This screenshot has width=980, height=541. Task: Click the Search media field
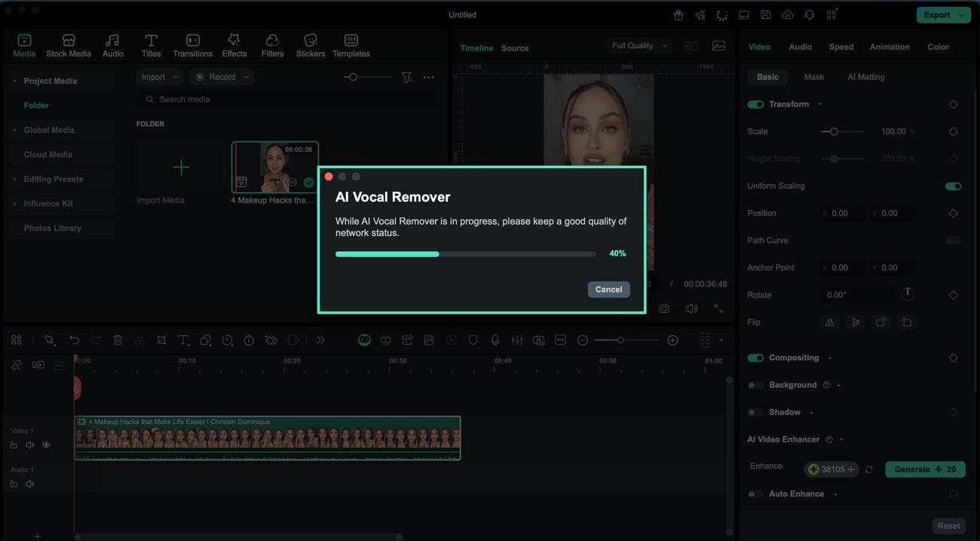(x=286, y=99)
